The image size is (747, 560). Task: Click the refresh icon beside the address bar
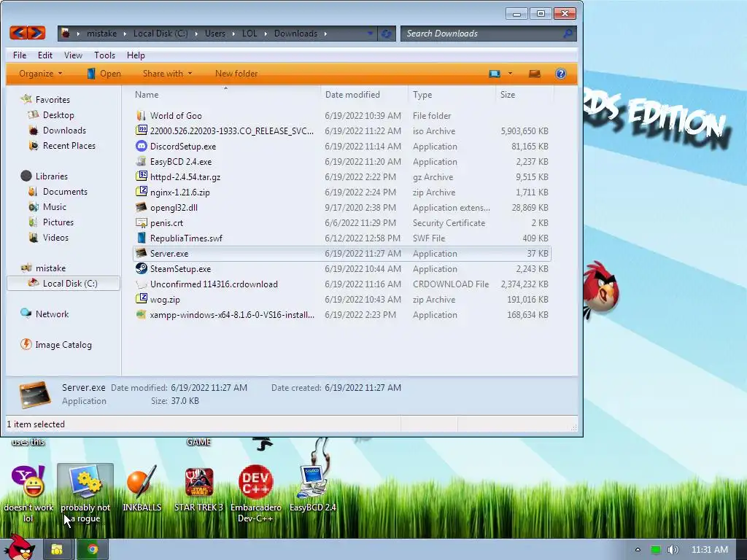[x=387, y=34]
